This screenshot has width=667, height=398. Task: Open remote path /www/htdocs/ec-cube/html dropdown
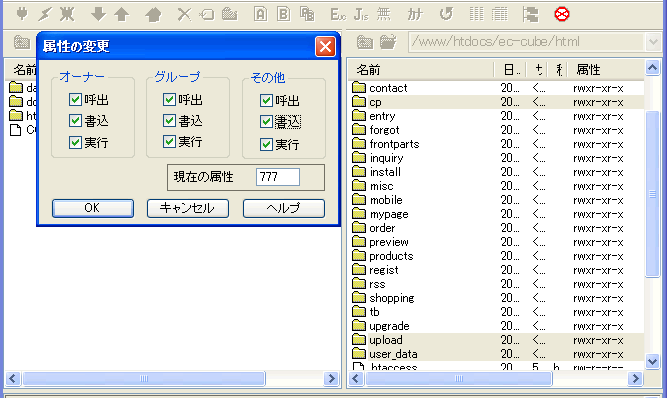[653, 42]
